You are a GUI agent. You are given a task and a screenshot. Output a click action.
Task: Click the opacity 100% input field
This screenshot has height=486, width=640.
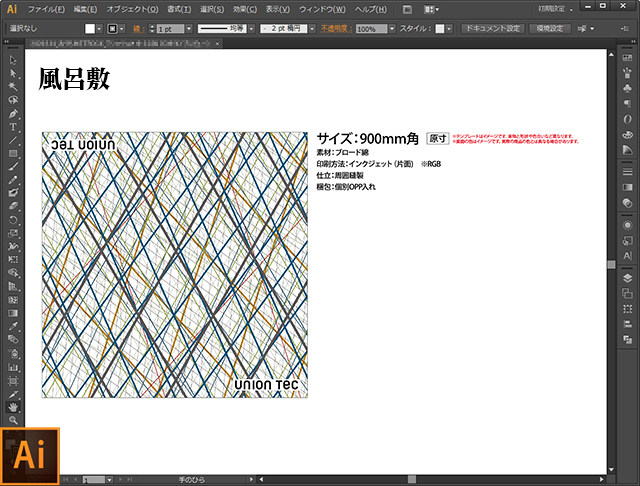[x=371, y=29]
